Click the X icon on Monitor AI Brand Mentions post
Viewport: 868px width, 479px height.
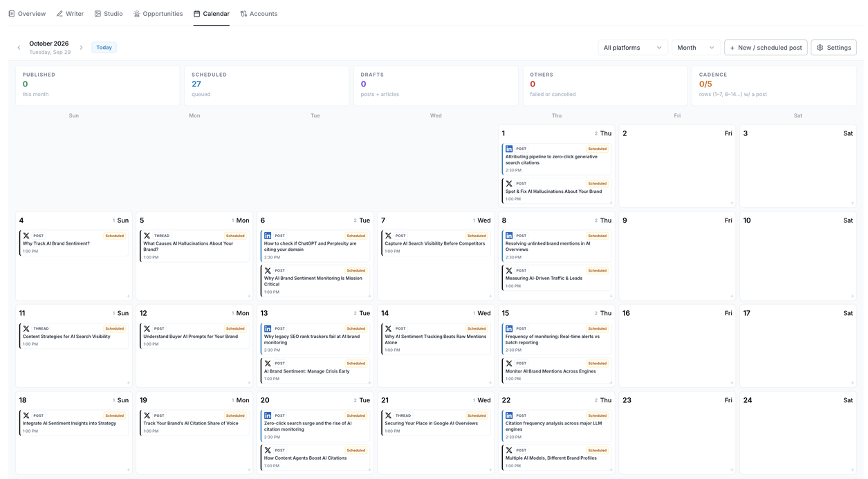point(509,364)
